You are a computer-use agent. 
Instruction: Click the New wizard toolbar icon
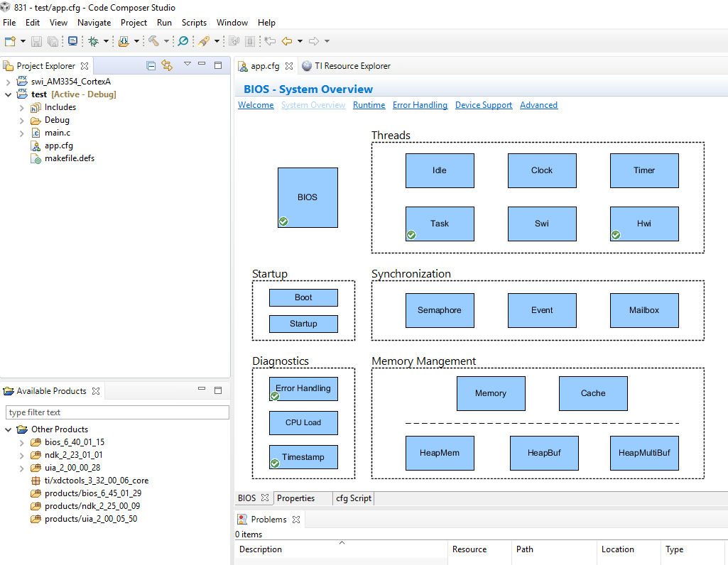pyautogui.click(x=10, y=41)
